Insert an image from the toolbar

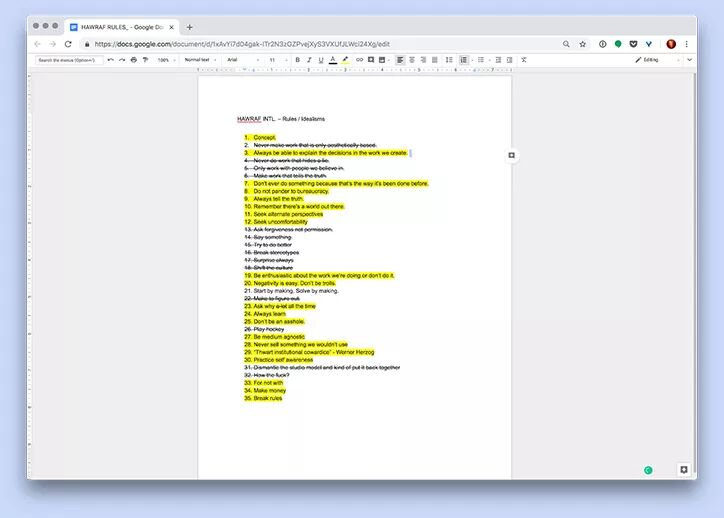point(382,60)
